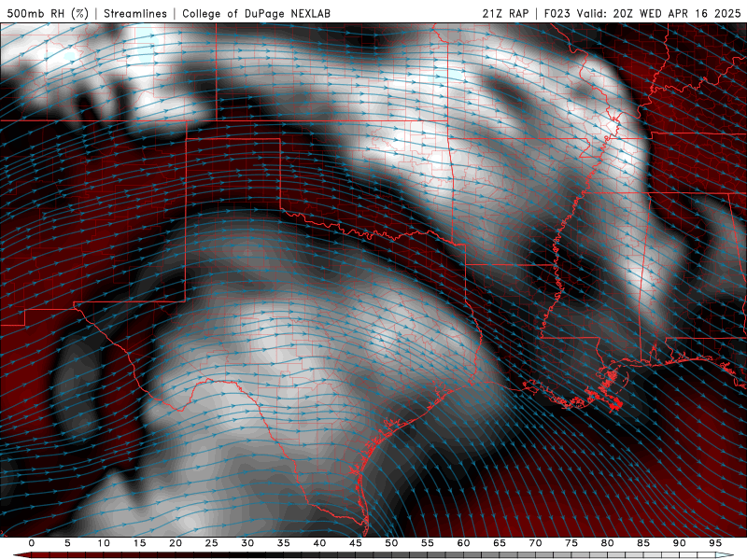Click the white high-RH colorbar end arrow

pos(726,555)
